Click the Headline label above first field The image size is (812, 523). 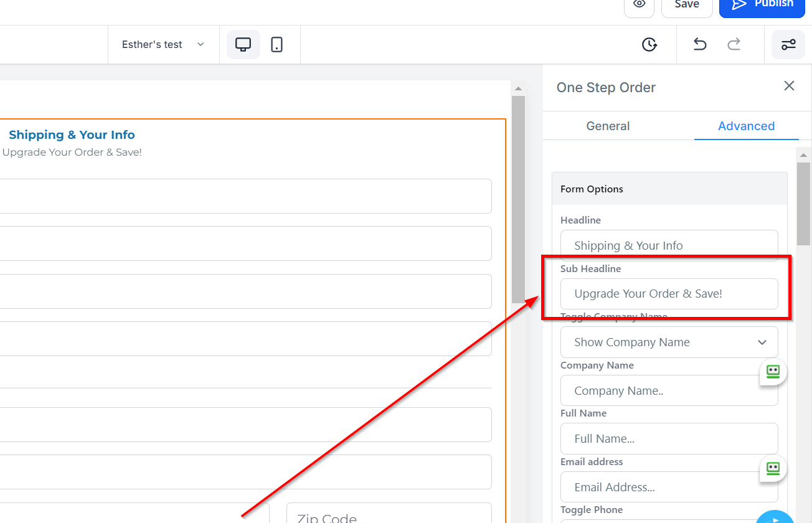tap(580, 220)
